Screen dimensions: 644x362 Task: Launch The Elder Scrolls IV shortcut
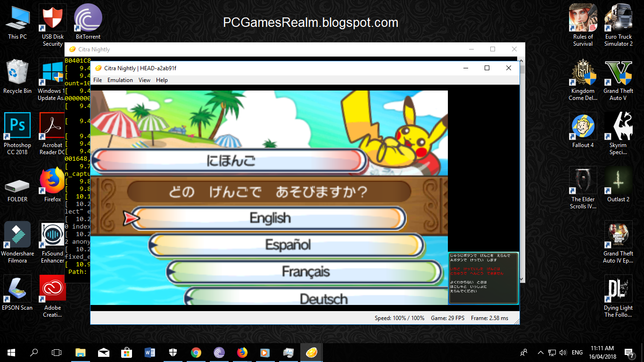pyautogui.click(x=583, y=188)
